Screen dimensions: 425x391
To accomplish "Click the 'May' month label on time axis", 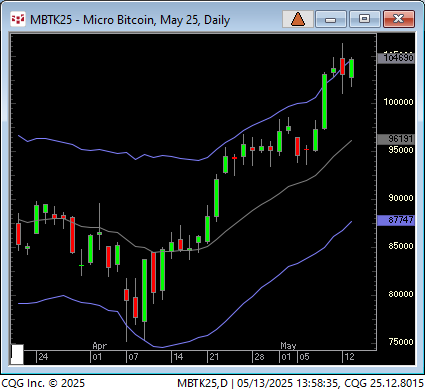I will click(288, 346).
